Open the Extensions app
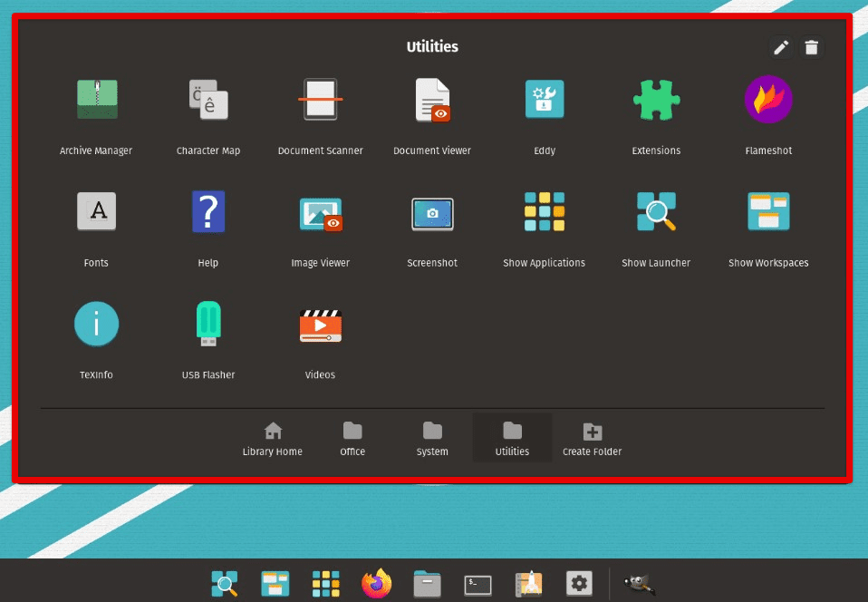 656,100
